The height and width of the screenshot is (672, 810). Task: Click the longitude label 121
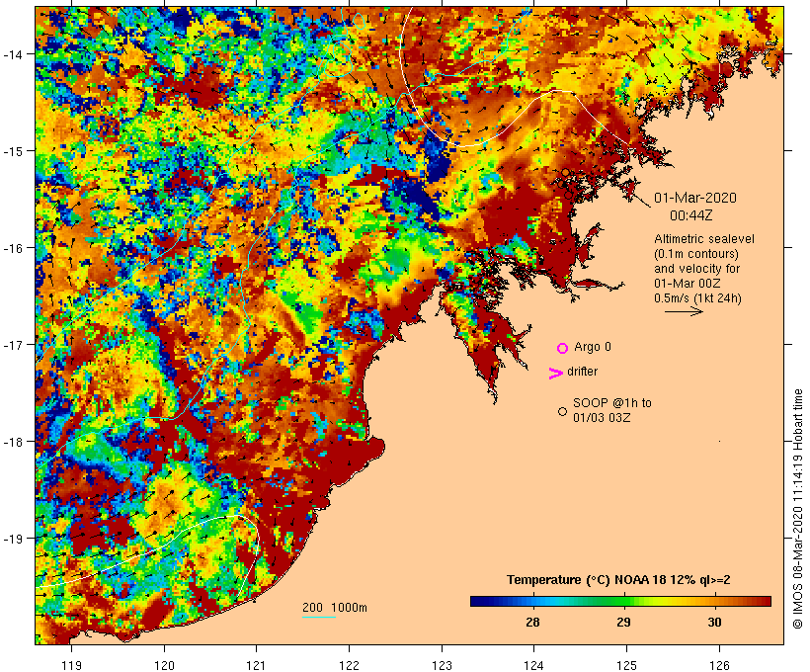pos(256,665)
